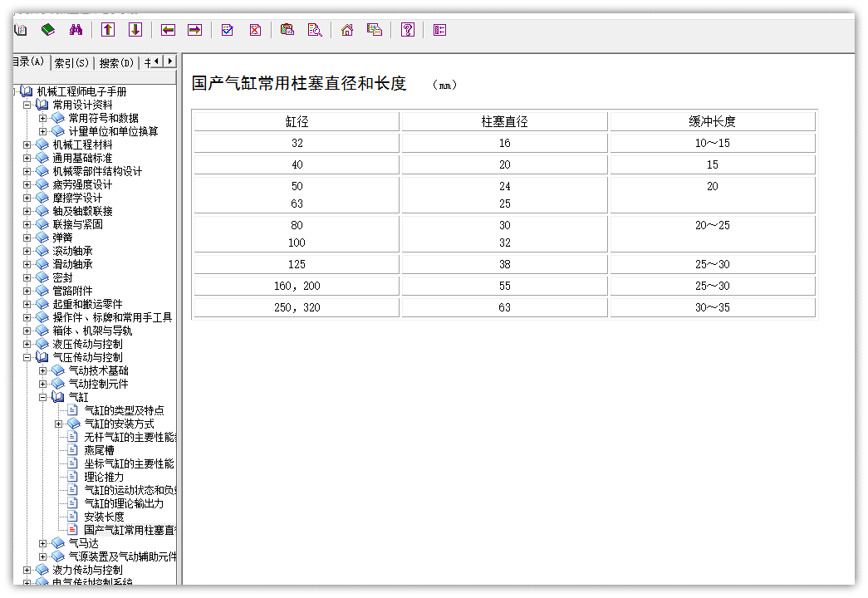This screenshot has width=868, height=598.
Task: Open the 理论推力 topic
Action: (104, 477)
